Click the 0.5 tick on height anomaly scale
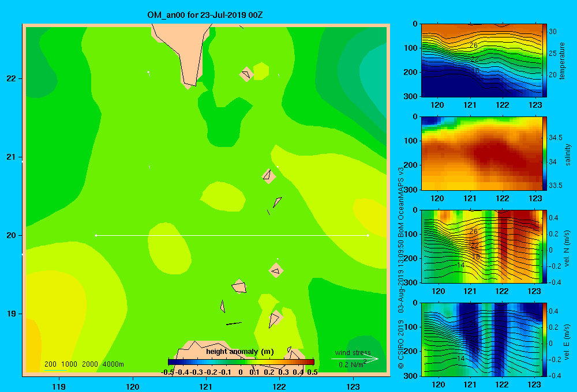 click(x=312, y=372)
